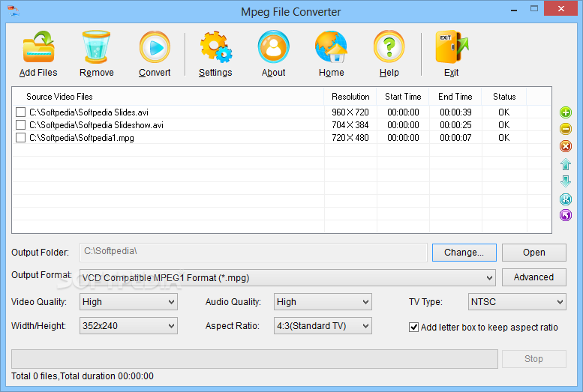Click the Output Folder path field
Image resolution: width=583 pixels, height=392 pixels.
pos(253,253)
